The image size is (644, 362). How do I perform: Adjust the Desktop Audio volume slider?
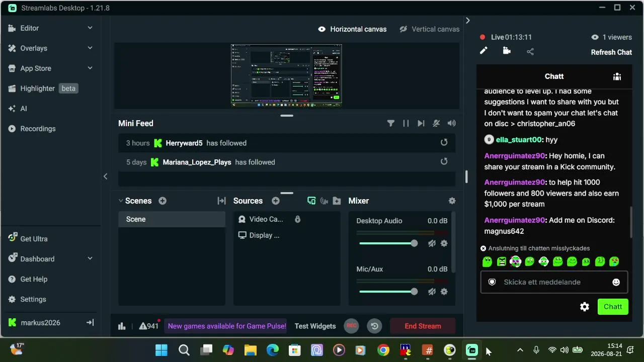pyautogui.click(x=388, y=243)
